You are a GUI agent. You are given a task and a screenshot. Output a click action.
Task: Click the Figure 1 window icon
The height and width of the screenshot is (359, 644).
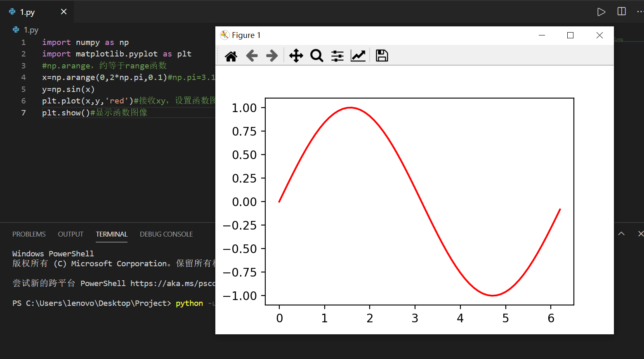point(224,35)
